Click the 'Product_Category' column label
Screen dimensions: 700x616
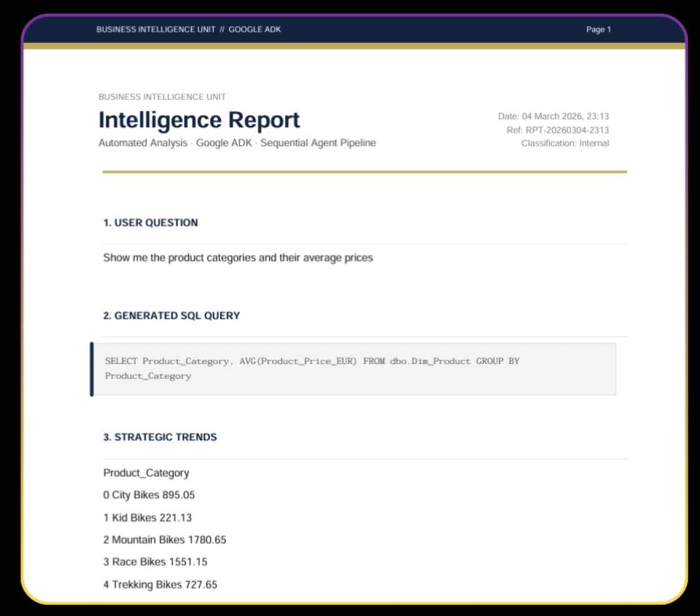[x=146, y=473]
